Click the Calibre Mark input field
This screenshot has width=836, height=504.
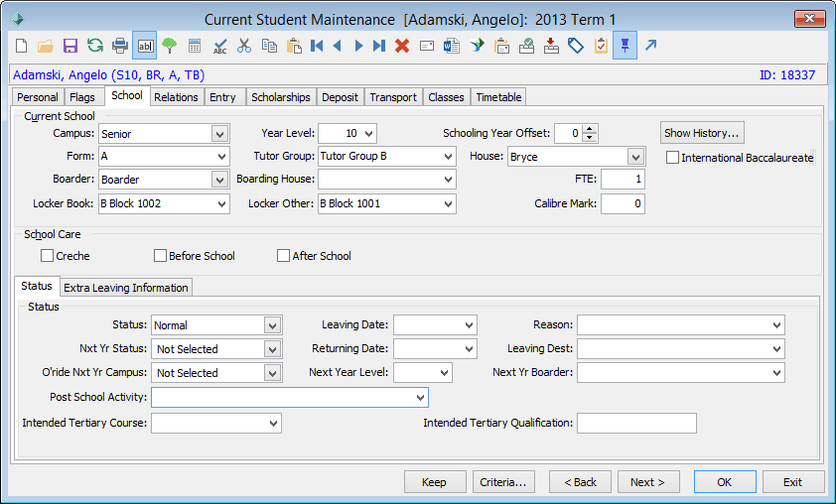tap(623, 203)
